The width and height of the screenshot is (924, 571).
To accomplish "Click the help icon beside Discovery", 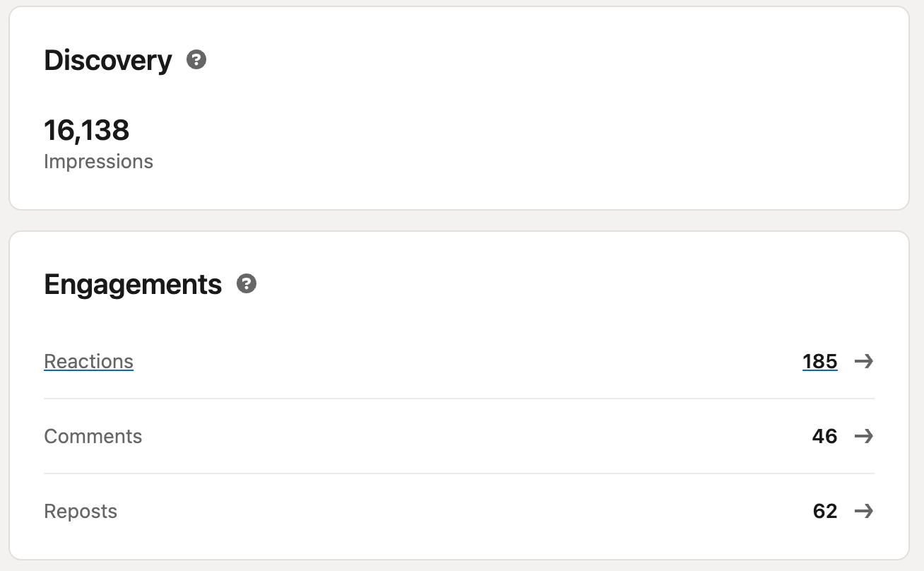I will tap(196, 60).
